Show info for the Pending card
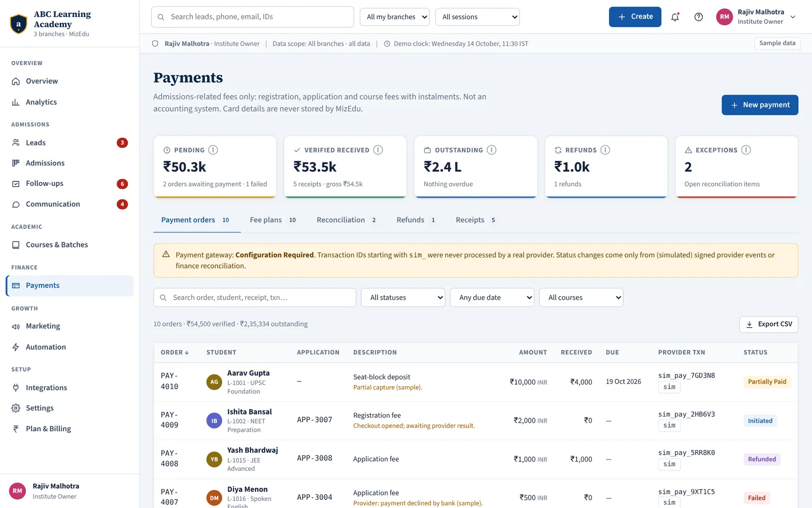This screenshot has width=812, height=508. click(x=213, y=150)
